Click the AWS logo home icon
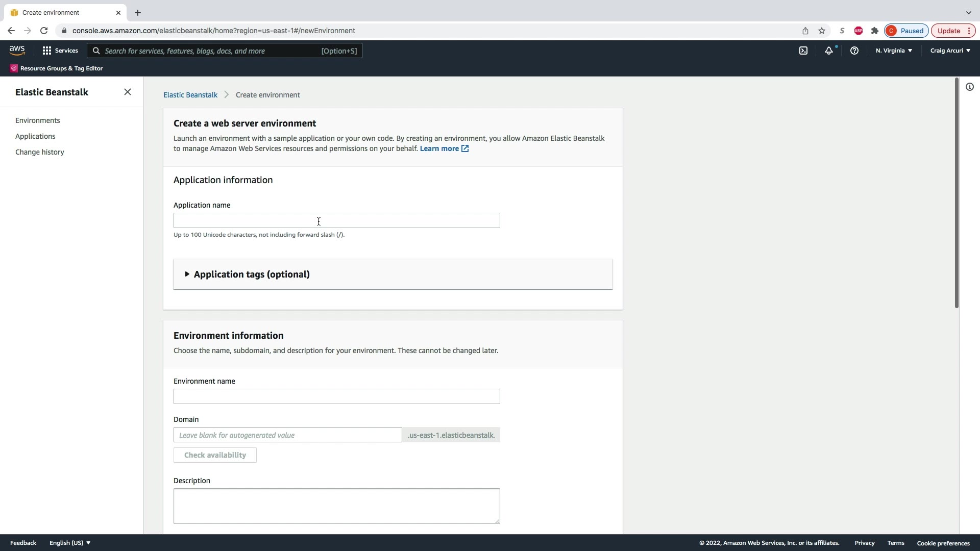Screen dimensions: 980x551 pos(17,50)
